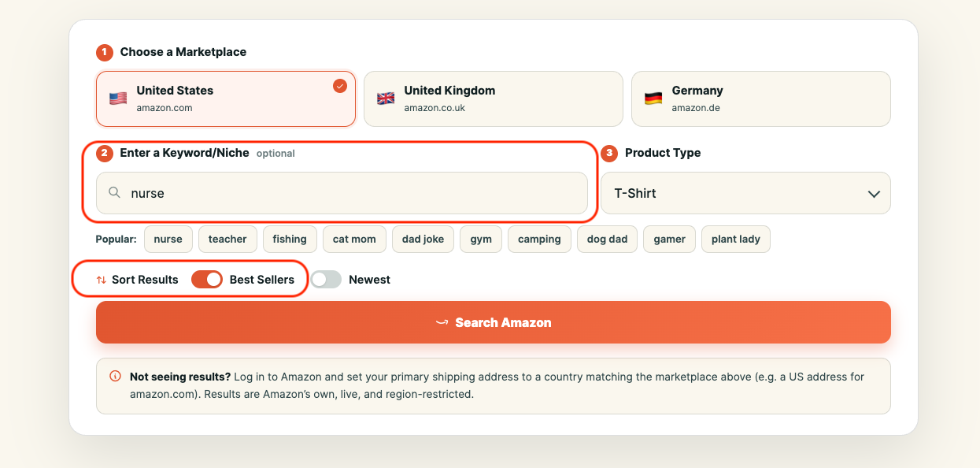Enable the Newest sort toggle
Screen dimensions: 980x468
[x=326, y=280]
